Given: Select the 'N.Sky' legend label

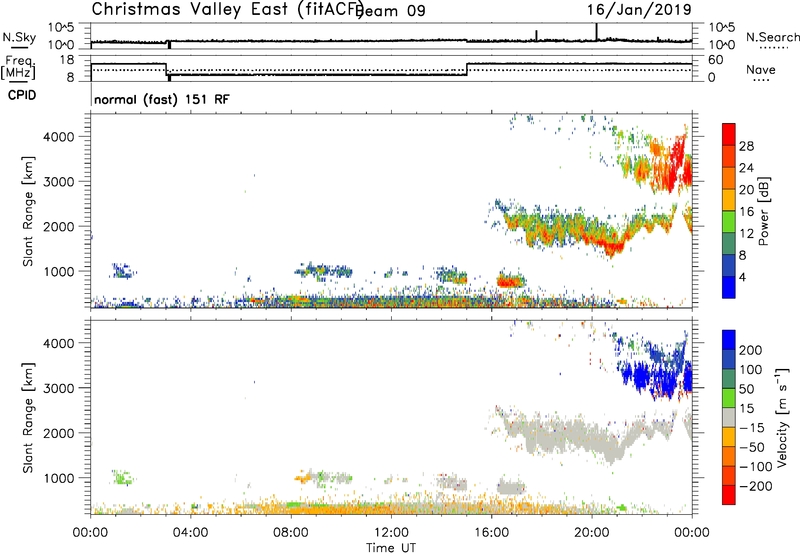Looking at the screenshot, I should click(x=19, y=37).
